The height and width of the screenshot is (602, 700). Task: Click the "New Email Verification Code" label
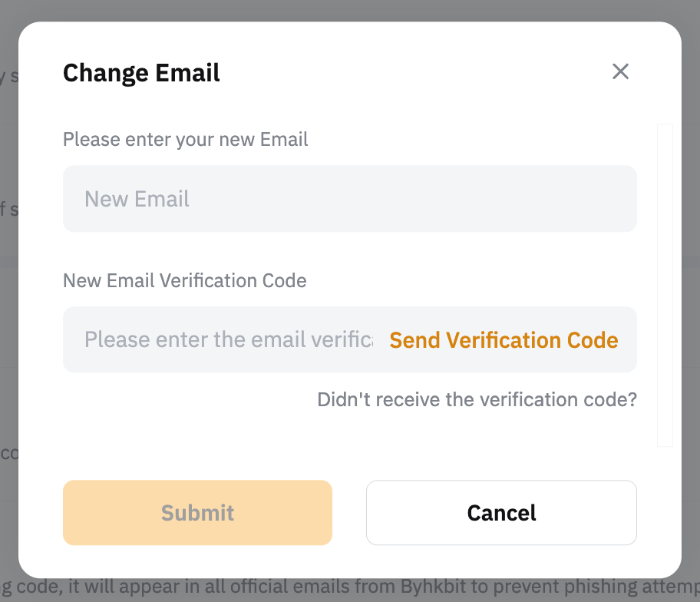click(x=184, y=281)
